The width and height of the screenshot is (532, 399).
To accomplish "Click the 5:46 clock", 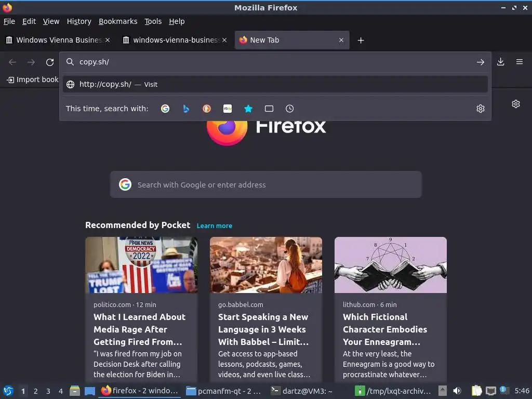I will (x=522, y=391).
